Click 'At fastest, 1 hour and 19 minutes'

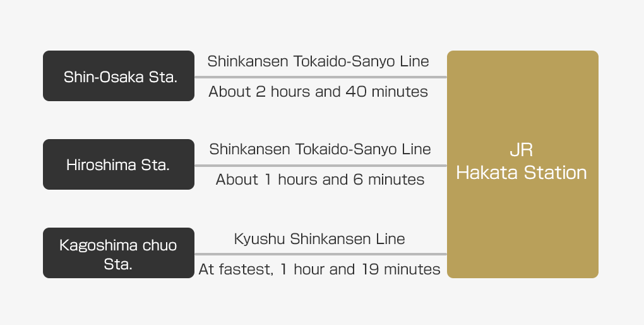[319, 269]
